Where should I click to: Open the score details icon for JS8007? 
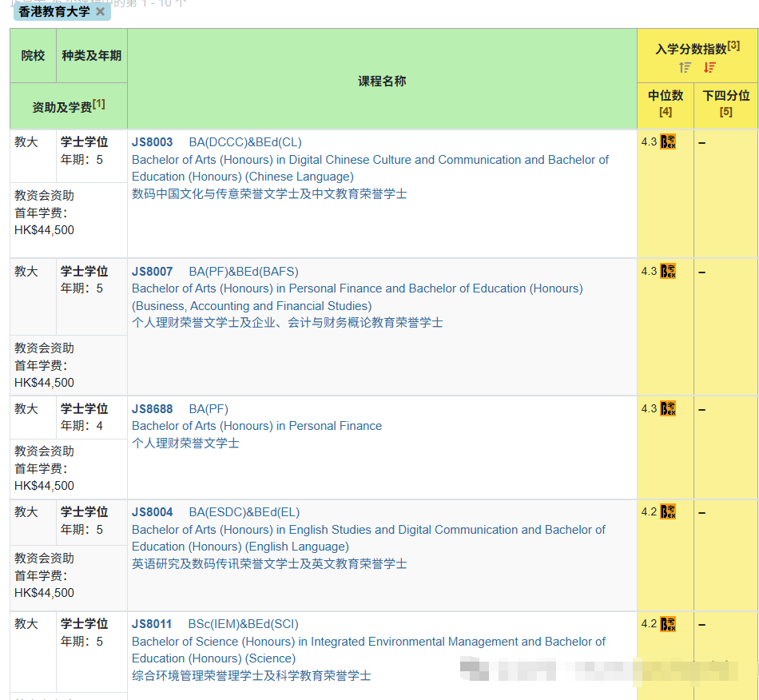pyautogui.click(x=668, y=271)
